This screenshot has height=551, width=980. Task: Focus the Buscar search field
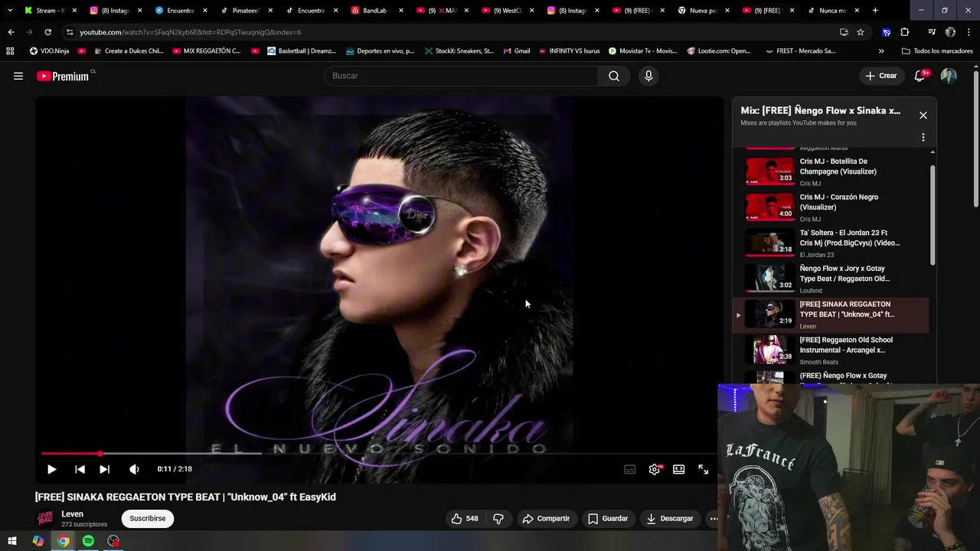pyautogui.click(x=461, y=76)
